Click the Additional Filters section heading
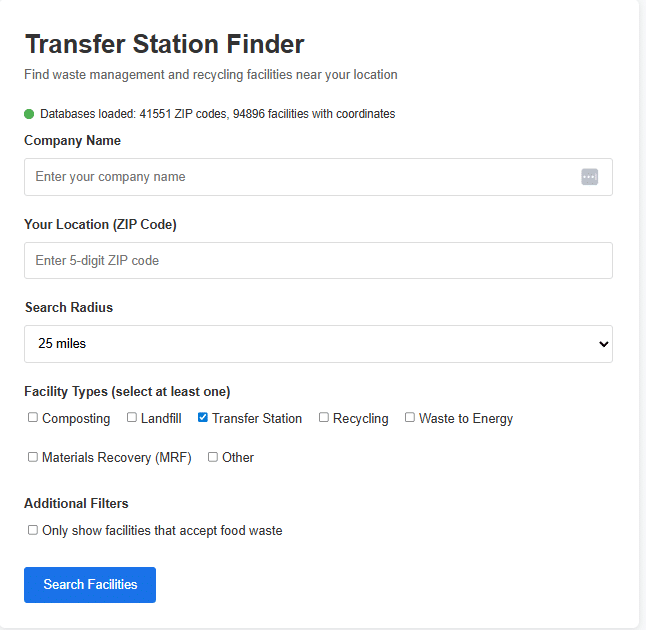 76,504
